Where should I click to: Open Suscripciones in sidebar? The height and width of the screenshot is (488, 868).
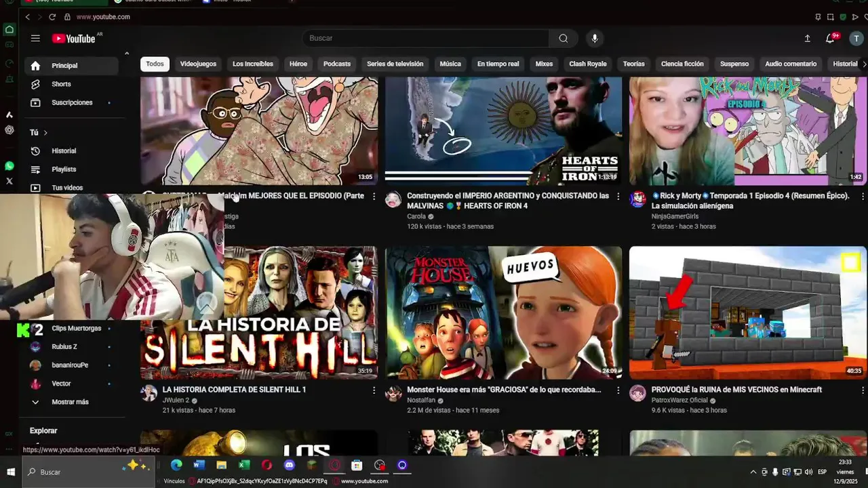coord(72,102)
